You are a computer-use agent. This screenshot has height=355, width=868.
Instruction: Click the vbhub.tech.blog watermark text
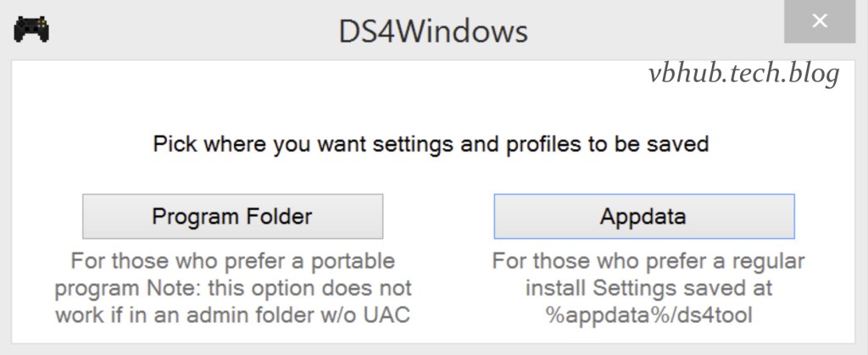pyautogui.click(x=743, y=74)
